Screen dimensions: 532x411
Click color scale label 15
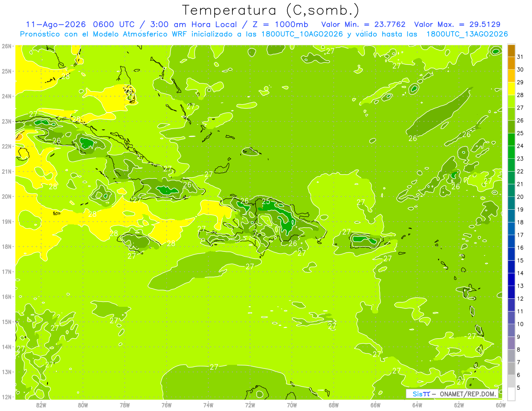click(520, 260)
